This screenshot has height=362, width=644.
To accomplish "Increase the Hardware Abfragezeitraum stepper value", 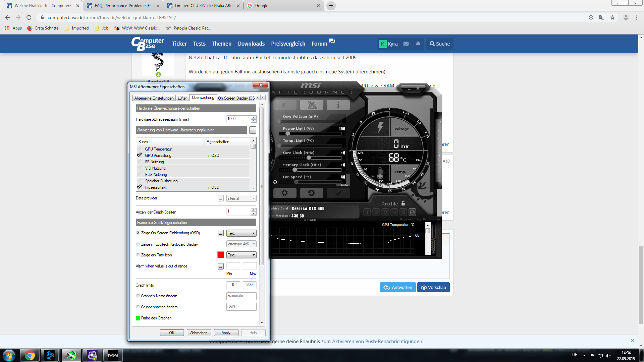I will click(254, 117).
